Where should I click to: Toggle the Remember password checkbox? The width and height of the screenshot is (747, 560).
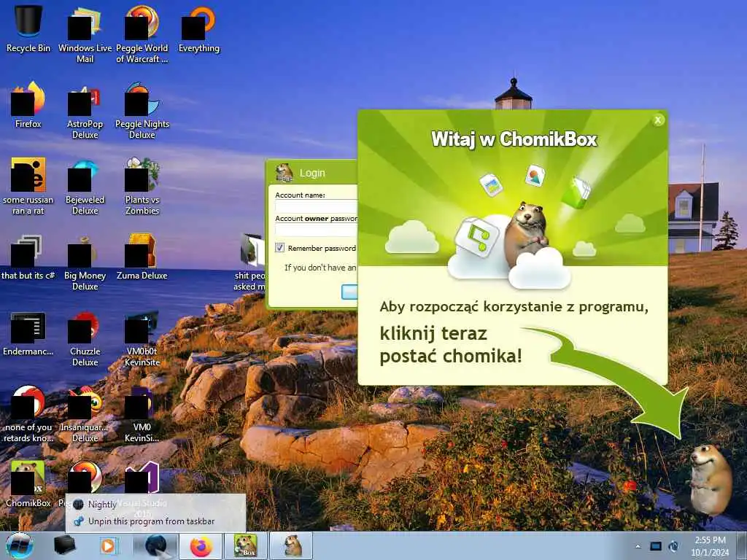[279, 248]
